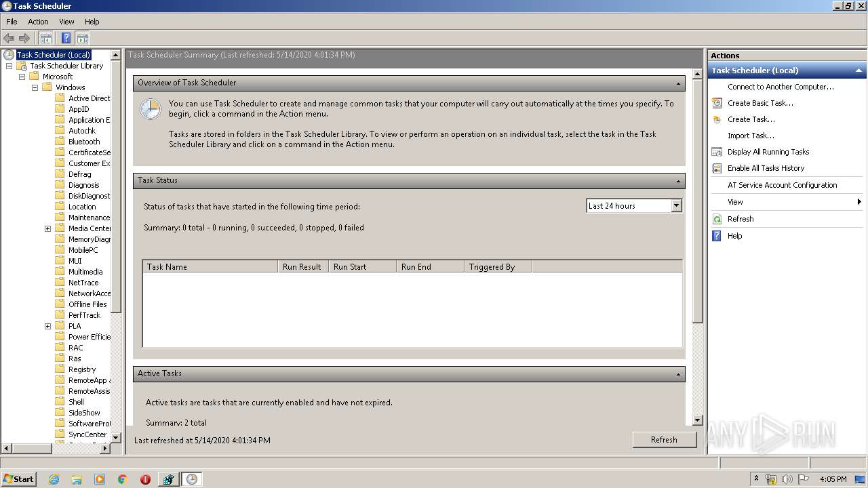Collapse the Microsoft tree node
The height and width of the screenshot is (488, 868).
point(22,77)
